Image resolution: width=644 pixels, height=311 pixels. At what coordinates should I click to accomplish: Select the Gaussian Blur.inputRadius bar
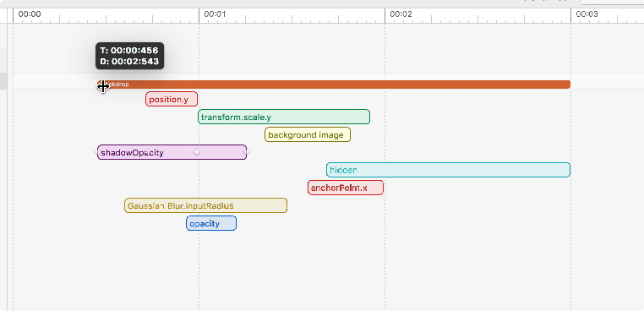205,205
